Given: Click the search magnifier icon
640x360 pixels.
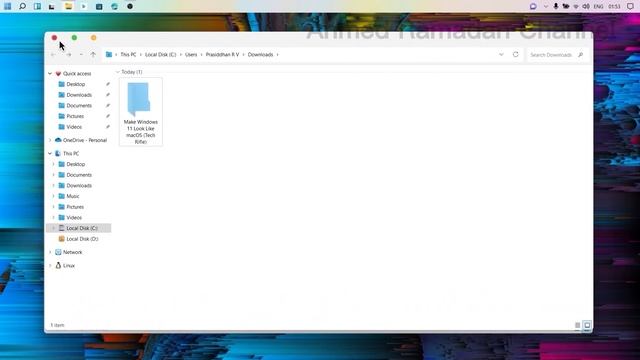Looking at the screenshot, I should [x=580, y=54].
